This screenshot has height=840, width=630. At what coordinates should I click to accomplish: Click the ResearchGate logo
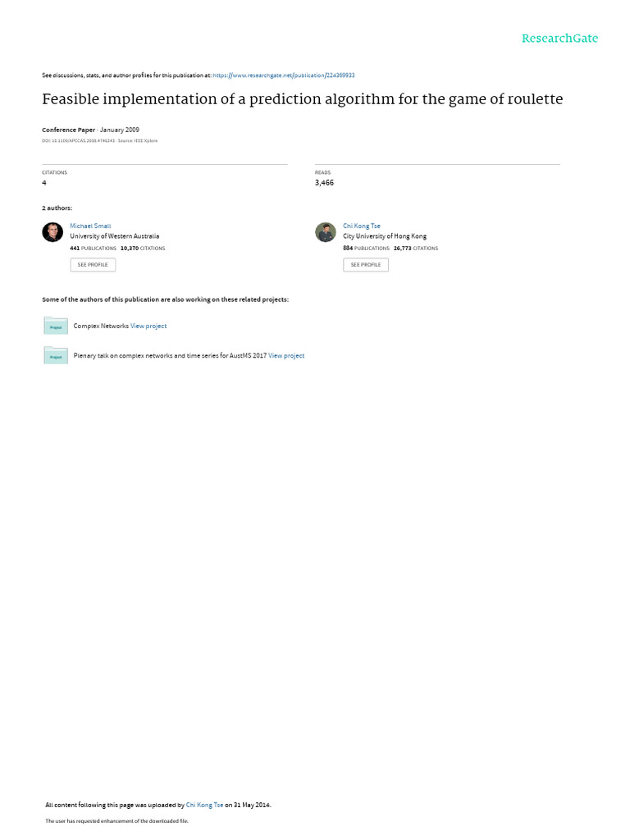(x=559, y=38)
